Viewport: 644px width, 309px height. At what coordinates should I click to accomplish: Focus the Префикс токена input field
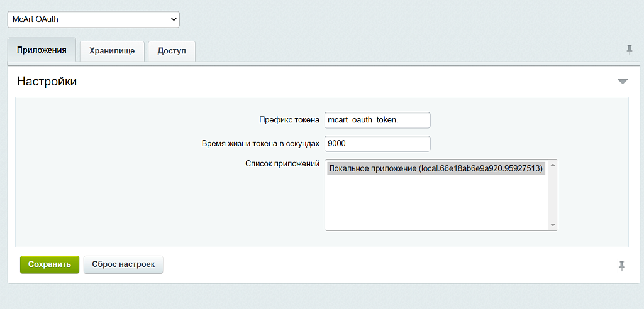(377, 120)
